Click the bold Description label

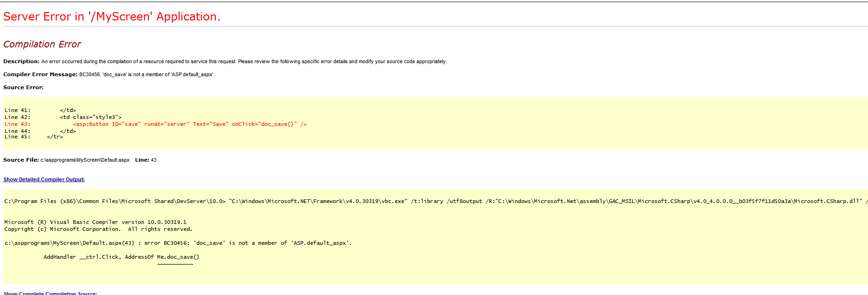tap(21, 61)
